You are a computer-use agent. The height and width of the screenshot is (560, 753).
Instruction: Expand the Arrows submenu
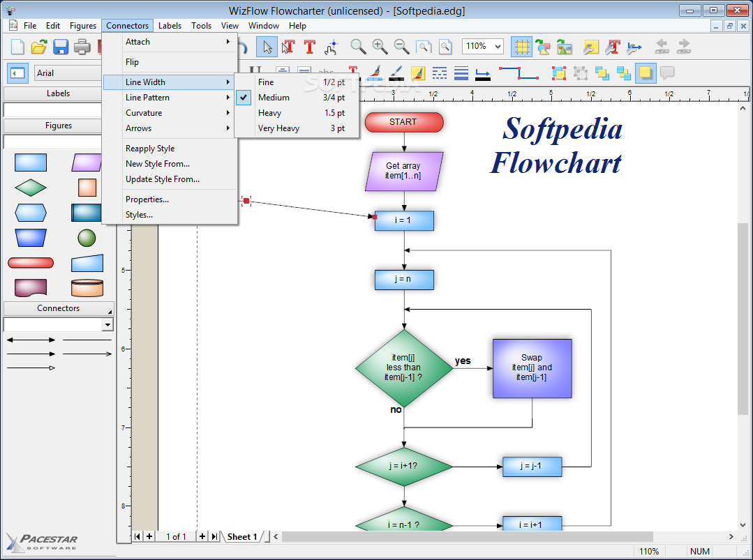pos(170,128)
